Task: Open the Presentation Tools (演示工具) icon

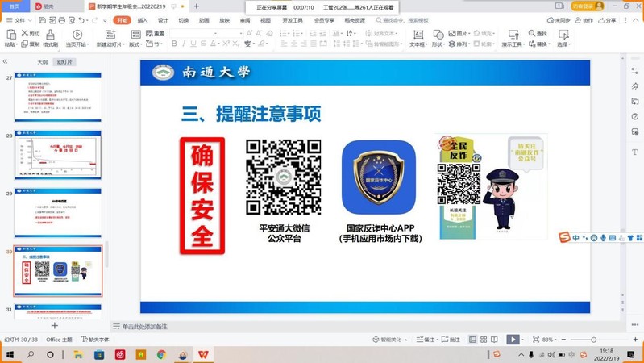Action: click(513, 35)
